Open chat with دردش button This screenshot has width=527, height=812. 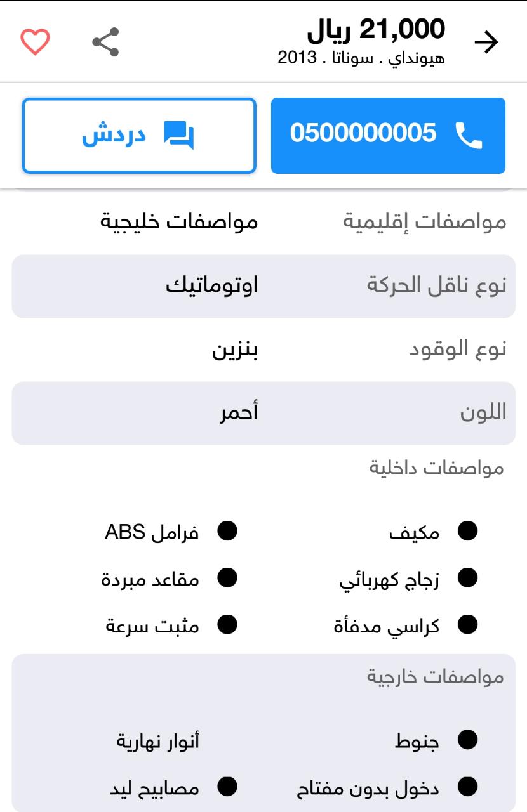139,135
